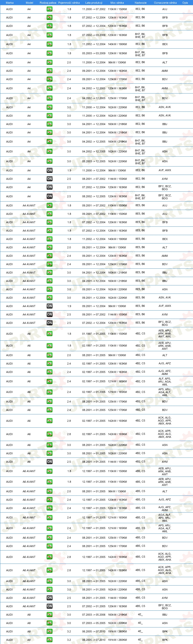Click '4E_' body cell in A8 BBJ row
The width and height of the screenshot is (193, 644).
(140, 614)
